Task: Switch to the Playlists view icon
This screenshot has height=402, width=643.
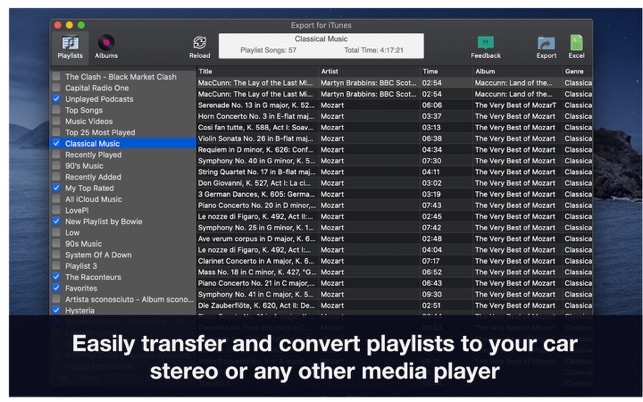Action: pos(70,43)
